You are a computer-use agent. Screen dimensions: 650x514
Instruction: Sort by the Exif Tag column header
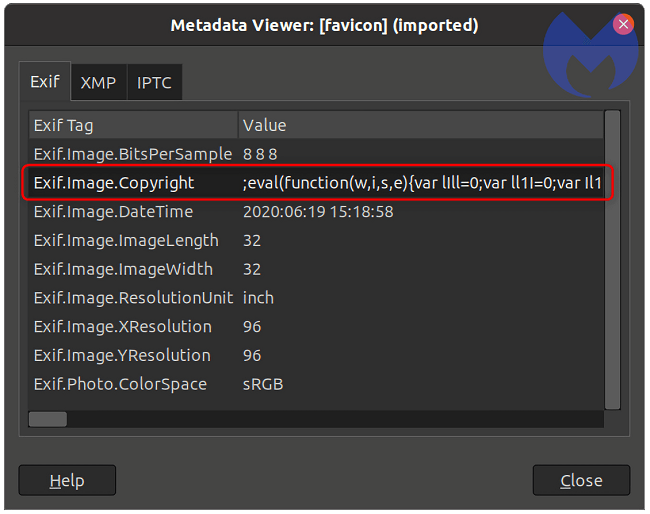click(x=133, y=125)
